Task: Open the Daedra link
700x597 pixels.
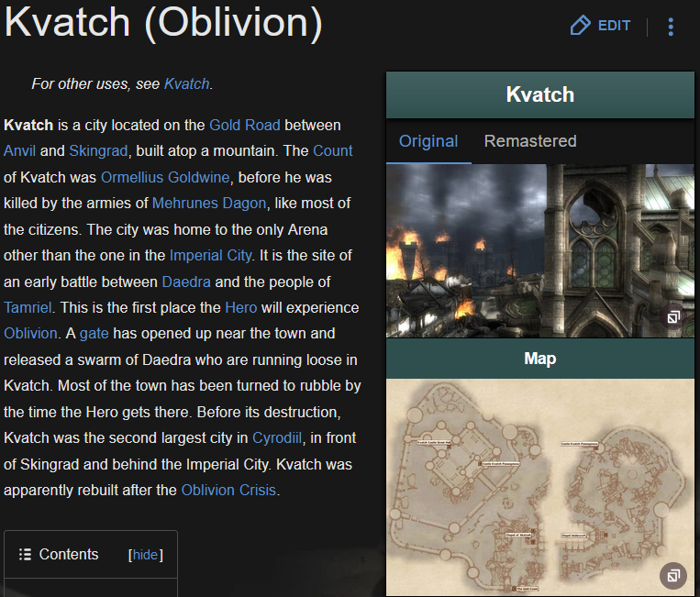Action: (x=186, y=282)
